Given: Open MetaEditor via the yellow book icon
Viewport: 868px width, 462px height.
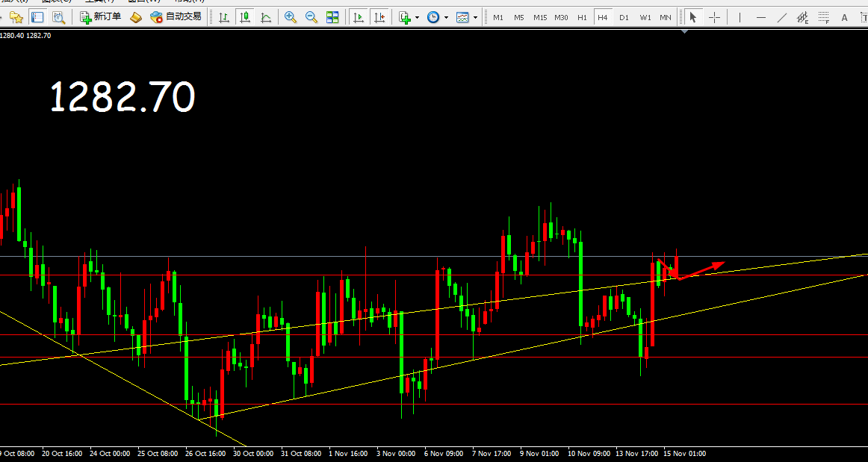Looking at the screenshot, I should [136, 17].
